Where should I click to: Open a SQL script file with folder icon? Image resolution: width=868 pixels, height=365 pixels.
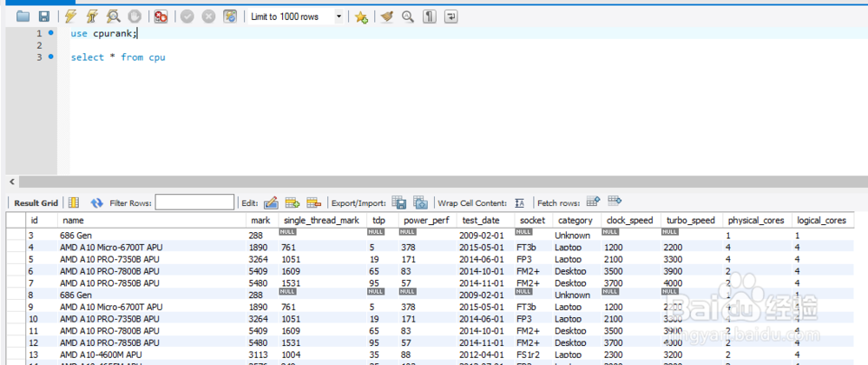coord(23,17)
